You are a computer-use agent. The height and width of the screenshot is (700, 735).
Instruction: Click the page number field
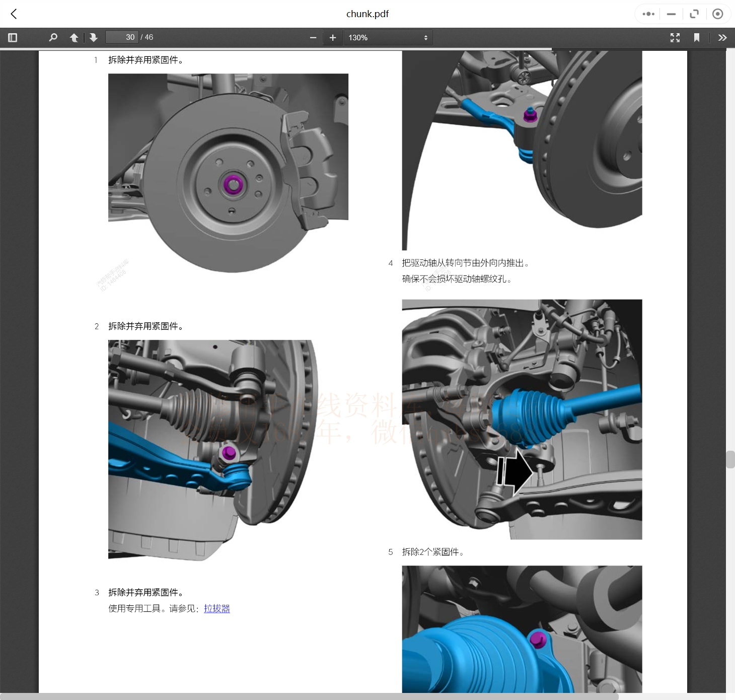(x=122, y=37)
